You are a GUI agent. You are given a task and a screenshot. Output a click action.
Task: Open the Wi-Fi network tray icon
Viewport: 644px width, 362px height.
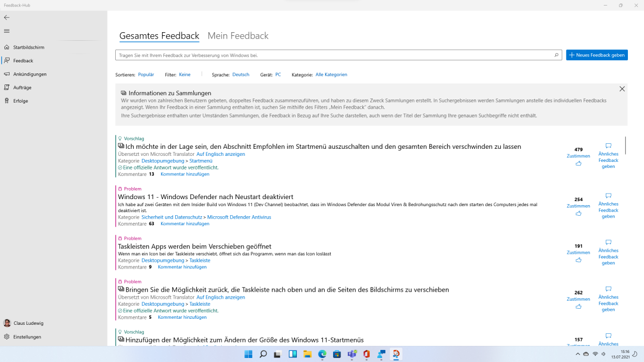coord(595,354)
